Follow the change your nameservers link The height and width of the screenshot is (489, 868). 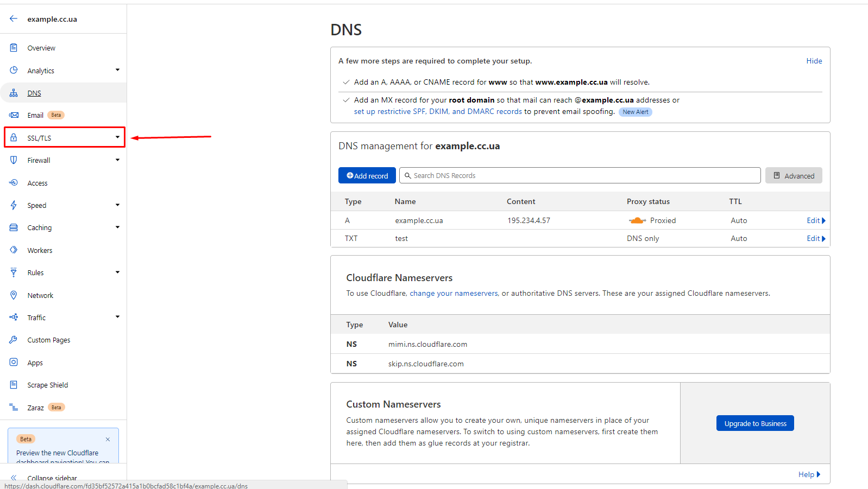pos(454,293)
